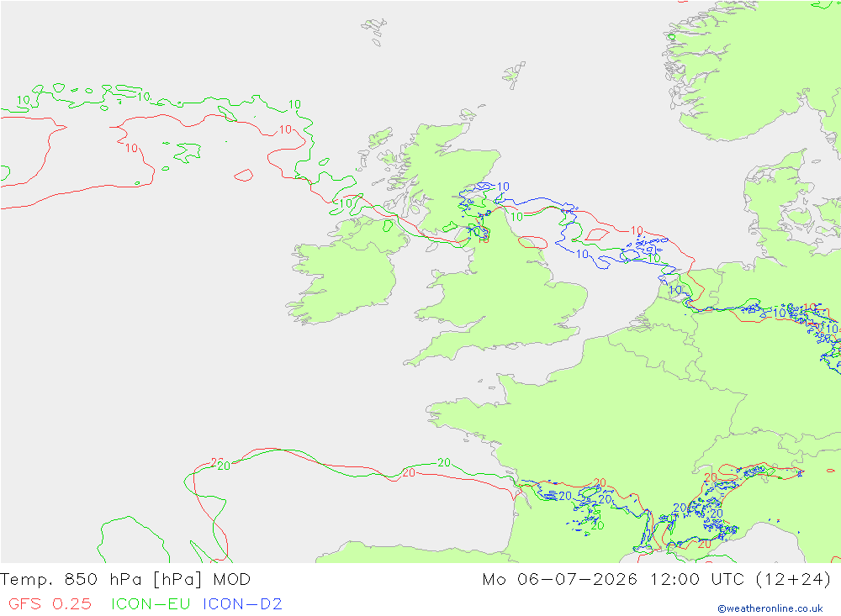Click the small closed red contour west of Scotland
Screen dimensions: 841x616
click(x=244, y=176)
